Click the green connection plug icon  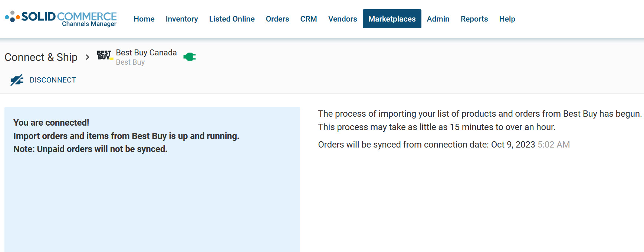tap(190, 57)
